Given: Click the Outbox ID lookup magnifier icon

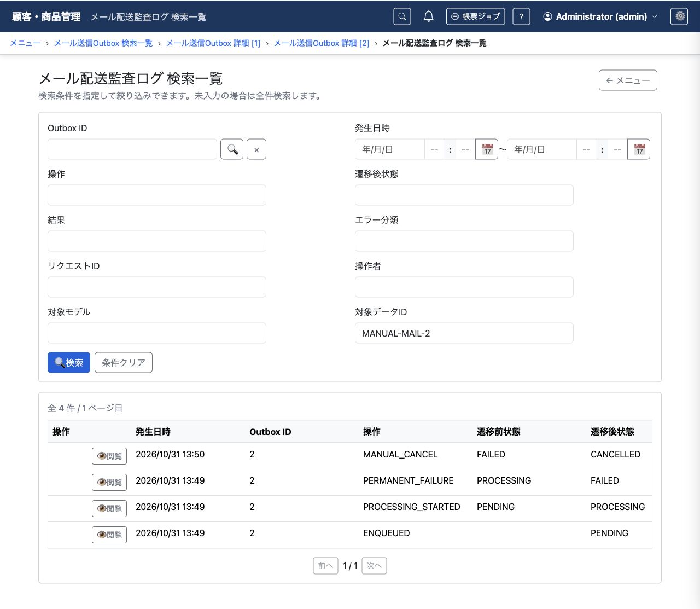Looking at the screenshot, I should (x=232, y=149).
